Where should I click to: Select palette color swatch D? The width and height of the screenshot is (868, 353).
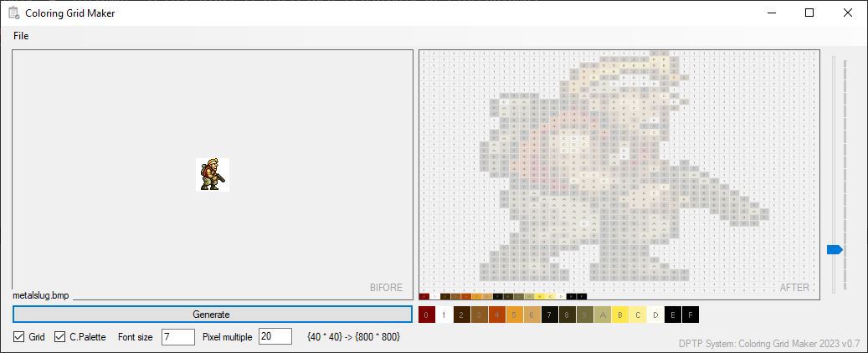[655, 315]
